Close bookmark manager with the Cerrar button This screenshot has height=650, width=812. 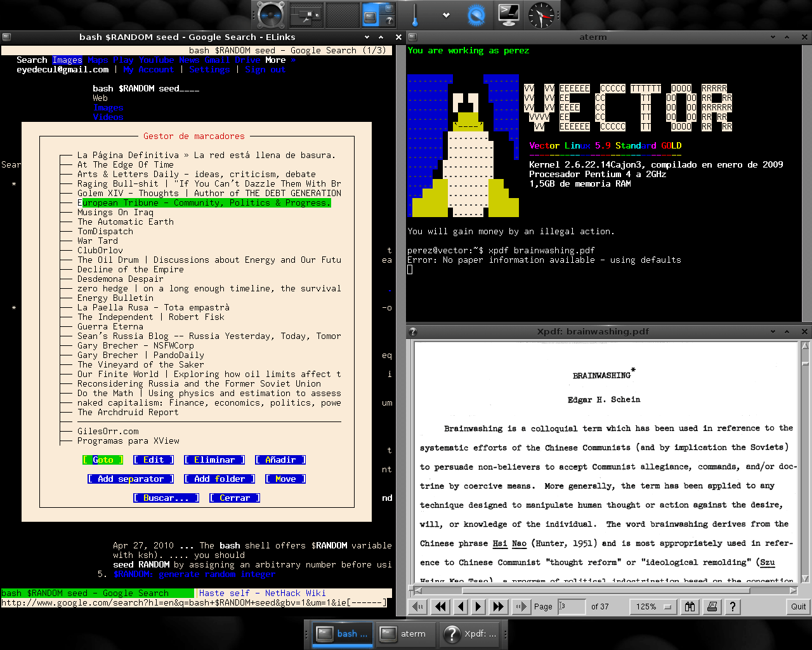[x=235, y=498]
